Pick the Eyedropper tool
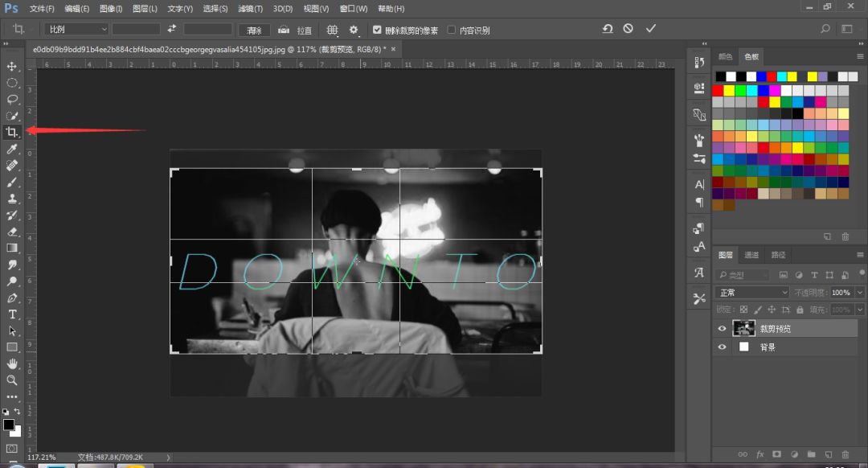Viewport: 868px width, 468px height. (x=12, y=149)
